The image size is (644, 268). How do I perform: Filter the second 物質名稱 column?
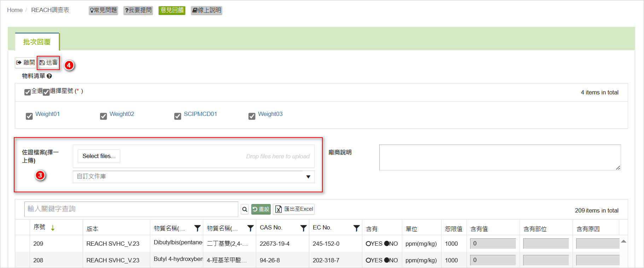[251, 228]
